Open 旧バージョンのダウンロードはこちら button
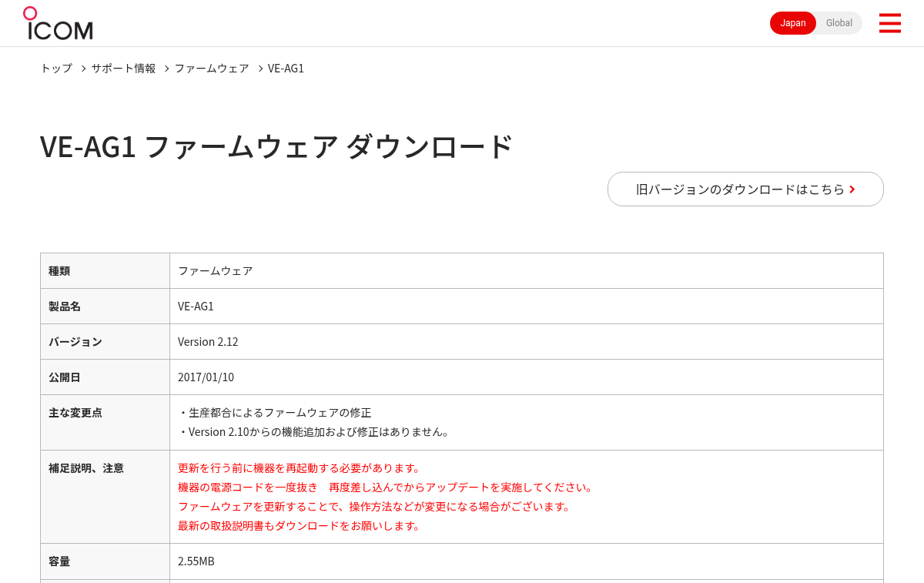The image size is (924, 583). [x=745, y=189]
